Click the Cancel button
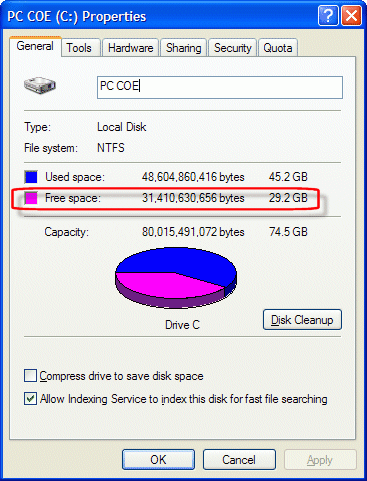367x481 pixels. [239, 459]
